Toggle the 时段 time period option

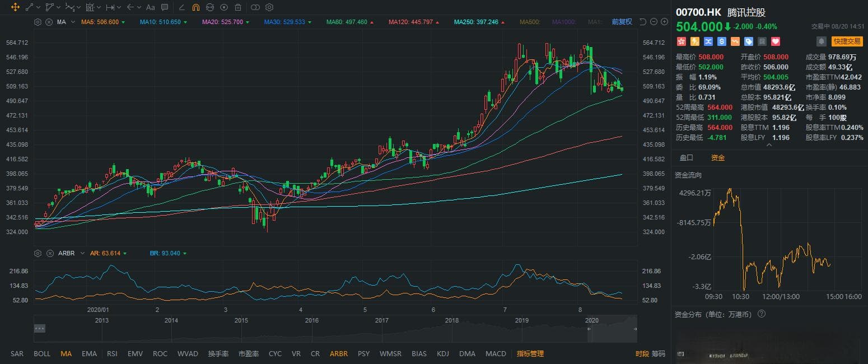(642, 354)
